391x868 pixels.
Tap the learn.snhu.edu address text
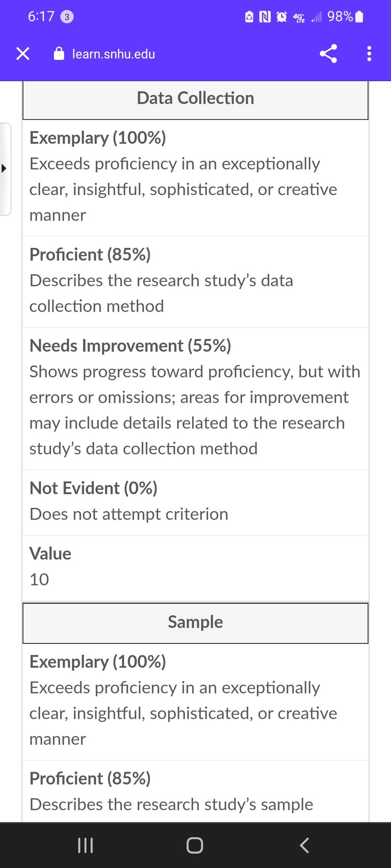[x=113, y=54]
